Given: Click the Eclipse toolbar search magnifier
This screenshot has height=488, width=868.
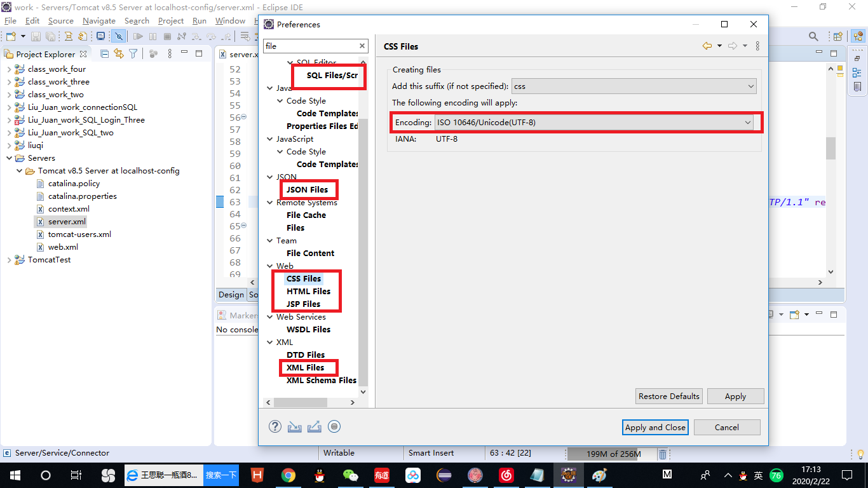Looking at the screenshot, I should [813, 37].
